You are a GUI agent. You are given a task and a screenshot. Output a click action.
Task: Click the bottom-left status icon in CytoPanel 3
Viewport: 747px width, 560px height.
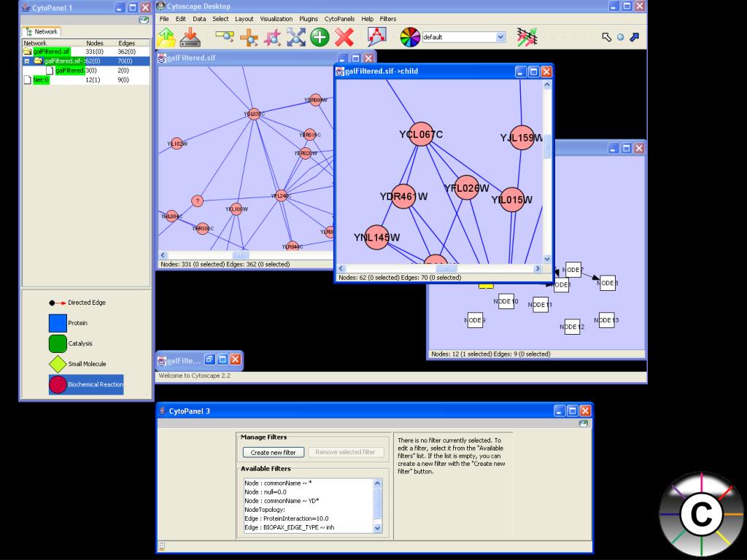[x=161, y=546]
